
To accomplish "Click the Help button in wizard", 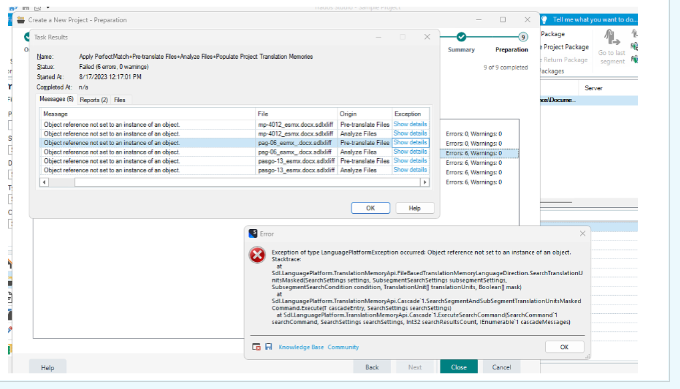I will point(48,368).
